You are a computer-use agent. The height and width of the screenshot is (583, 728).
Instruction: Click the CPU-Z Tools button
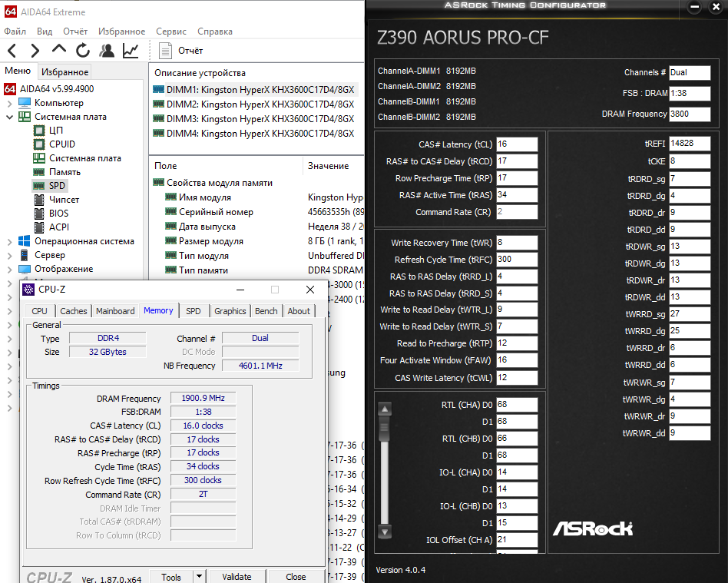pyautogui.click(x=170, y=577)
